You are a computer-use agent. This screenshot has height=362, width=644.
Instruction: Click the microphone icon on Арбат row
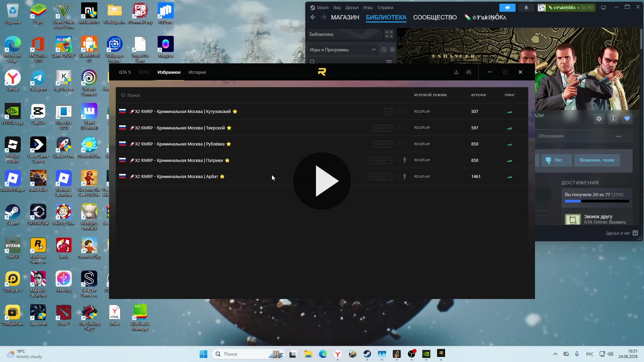click(405, 177)
